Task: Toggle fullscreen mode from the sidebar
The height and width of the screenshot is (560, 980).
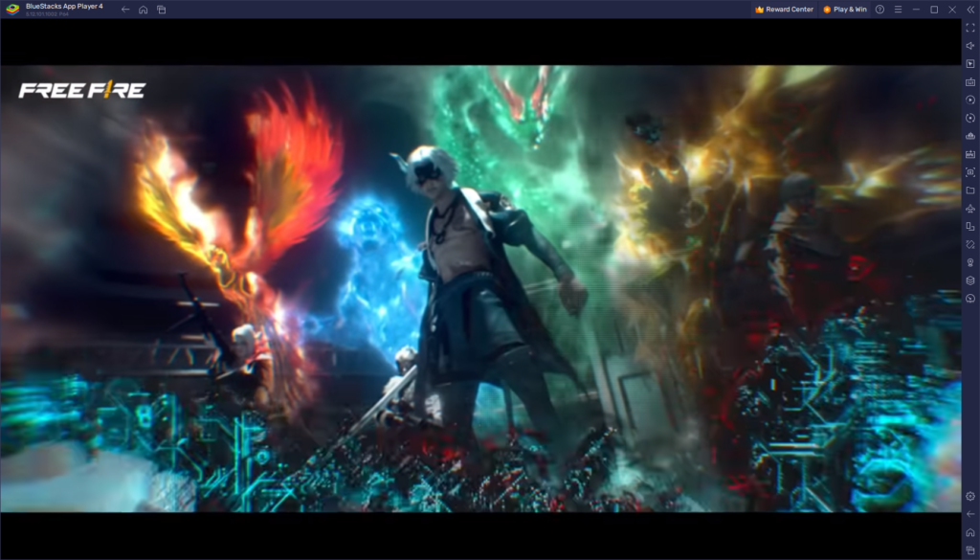Action: point(969,28)
